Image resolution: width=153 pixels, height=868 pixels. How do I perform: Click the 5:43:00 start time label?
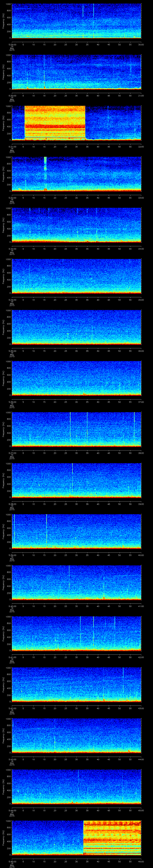tap(12, 760)
